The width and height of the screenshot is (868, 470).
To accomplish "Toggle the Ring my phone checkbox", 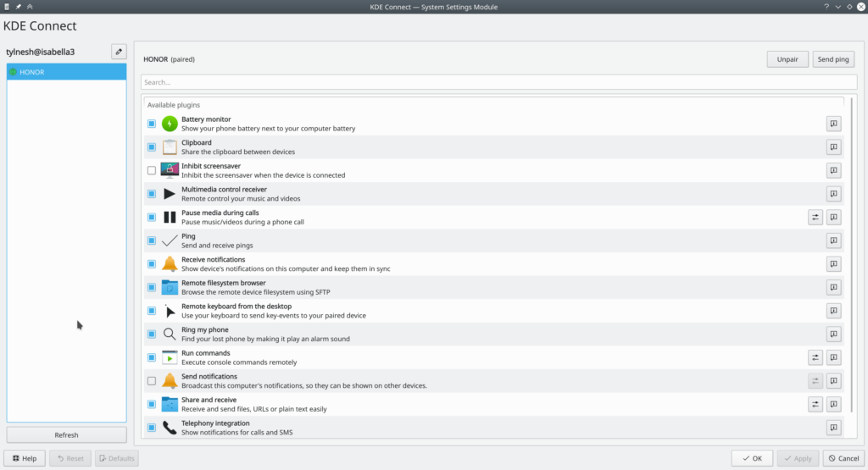I will point(152,334).
